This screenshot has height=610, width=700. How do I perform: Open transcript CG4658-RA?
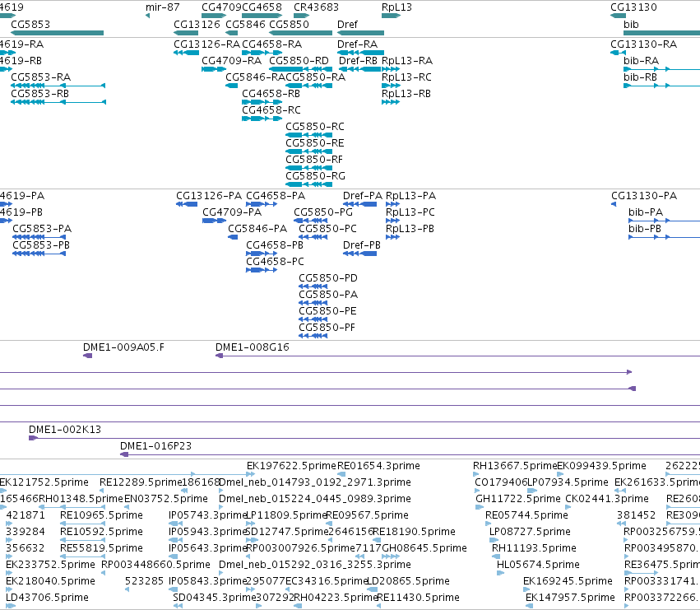(x=272, y=44)
